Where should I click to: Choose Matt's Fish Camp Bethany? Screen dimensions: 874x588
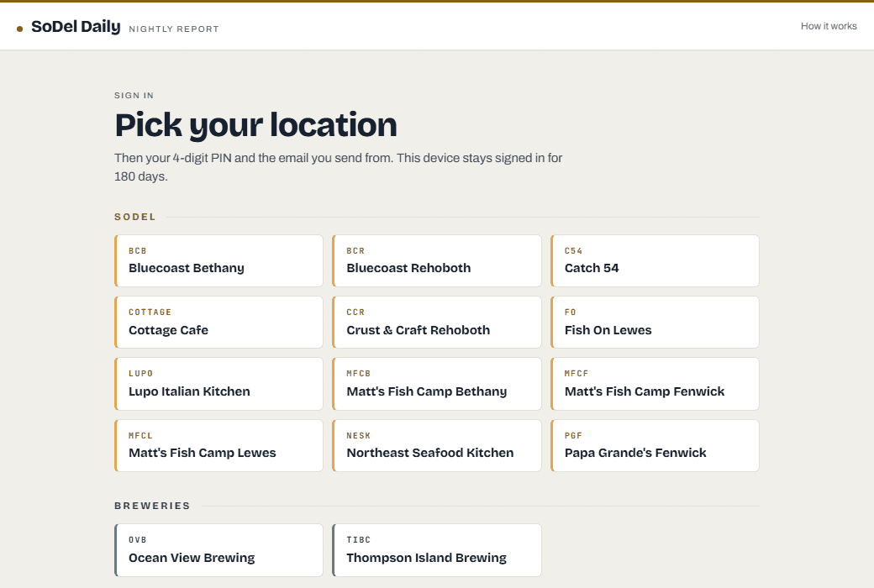(436, 384)
